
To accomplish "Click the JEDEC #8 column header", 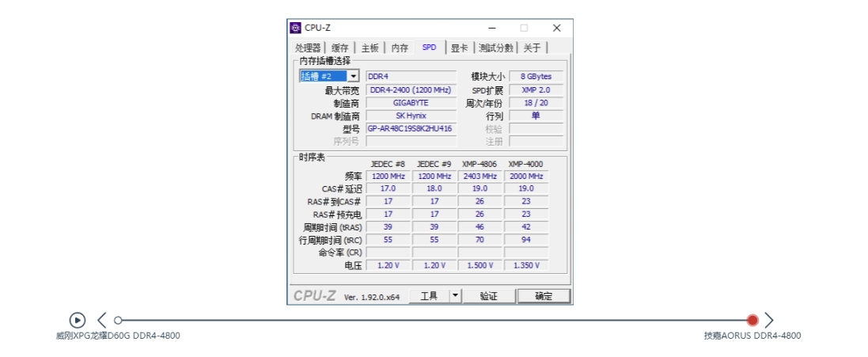I will point(388,165).
